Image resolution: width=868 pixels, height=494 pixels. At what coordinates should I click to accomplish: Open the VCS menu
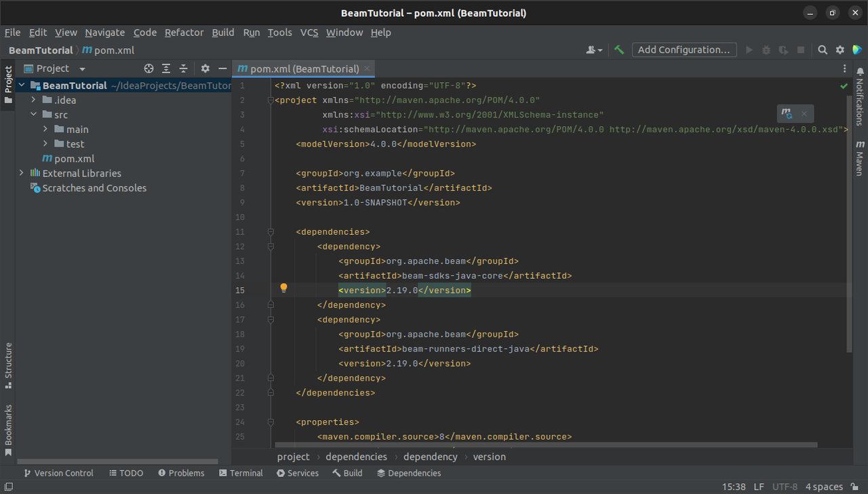click(x=309, y=32)
